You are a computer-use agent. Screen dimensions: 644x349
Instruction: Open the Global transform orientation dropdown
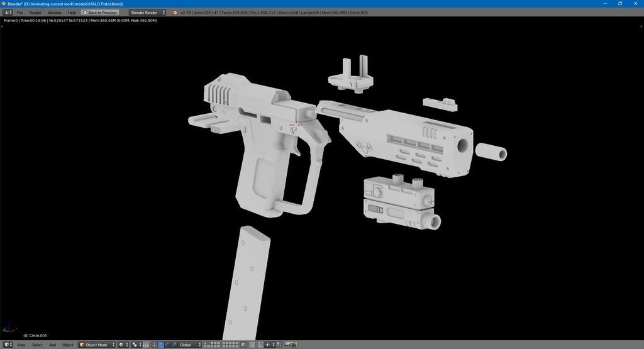(190, 345)
